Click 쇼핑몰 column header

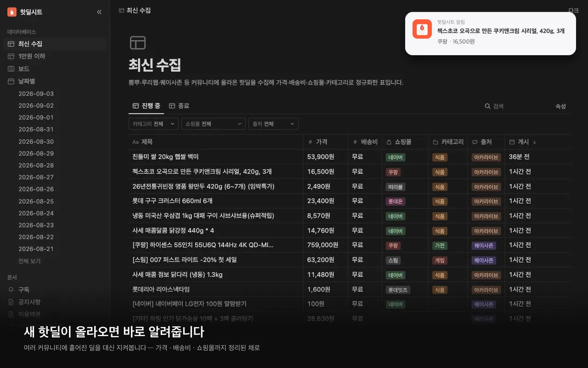click(x=405, y=142)
